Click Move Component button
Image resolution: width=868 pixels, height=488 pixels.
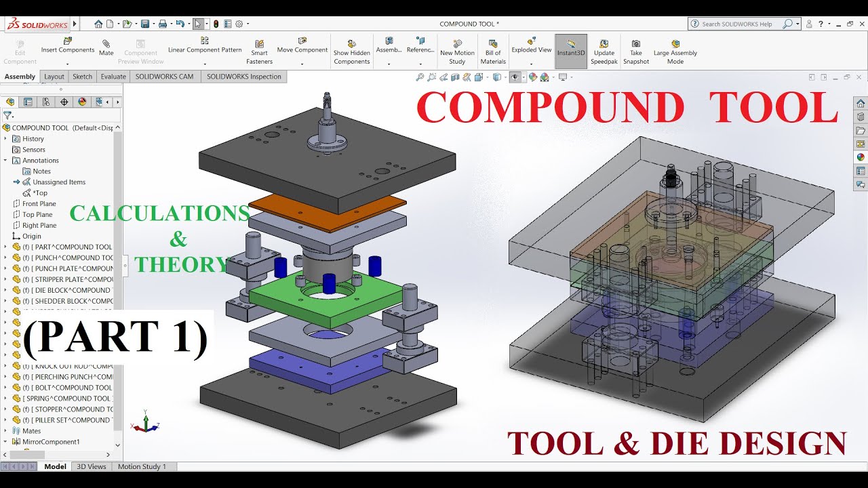click(x=302, y=45)
